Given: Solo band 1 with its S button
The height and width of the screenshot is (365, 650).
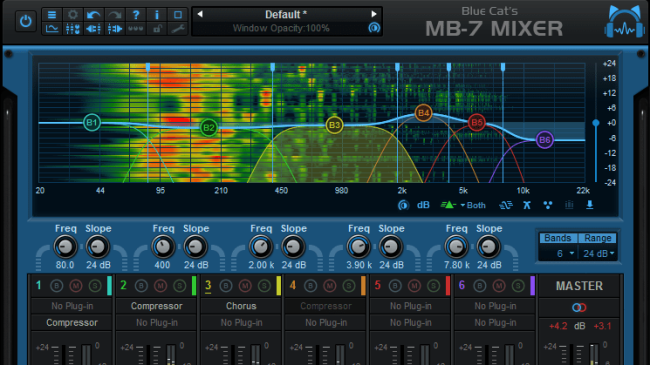Looking at the screenshot, I should 95,286.
